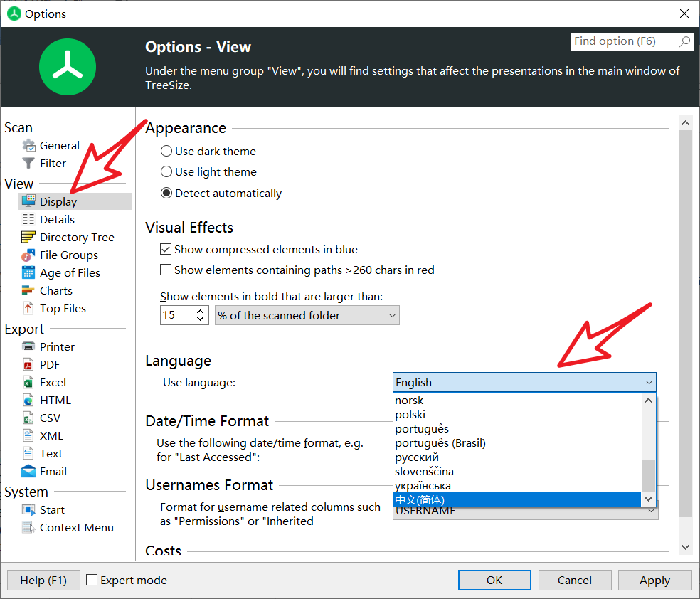700x599 pixels.
Task: Open the '% of the scanned folder' dropdown
Action: (x=307, y=316)
